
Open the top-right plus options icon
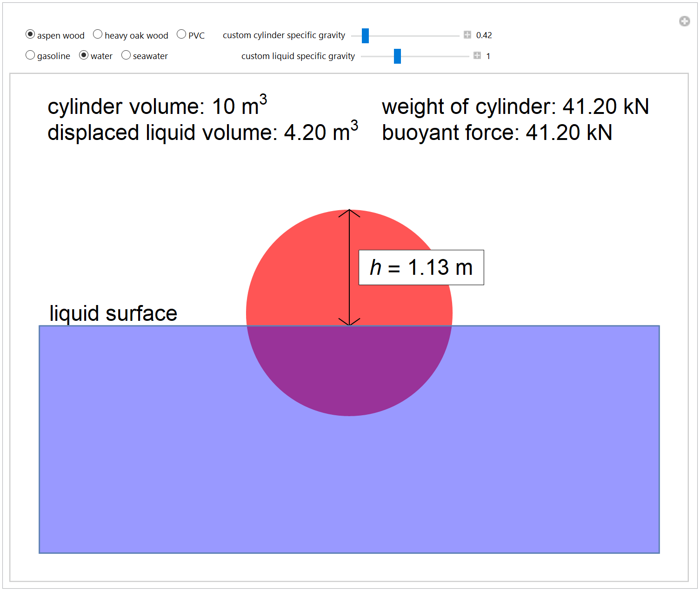(684, 21)
